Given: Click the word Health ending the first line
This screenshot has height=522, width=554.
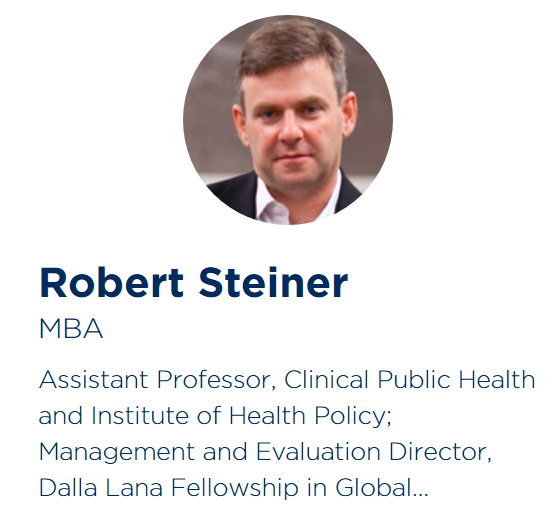Looking at the screenshot, I should (x=497, y=380).
